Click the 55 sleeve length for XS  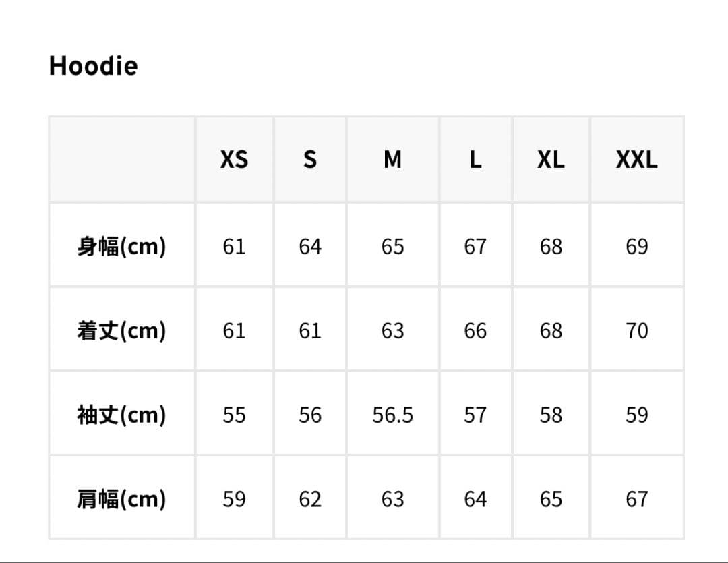[x=234, y=415]
